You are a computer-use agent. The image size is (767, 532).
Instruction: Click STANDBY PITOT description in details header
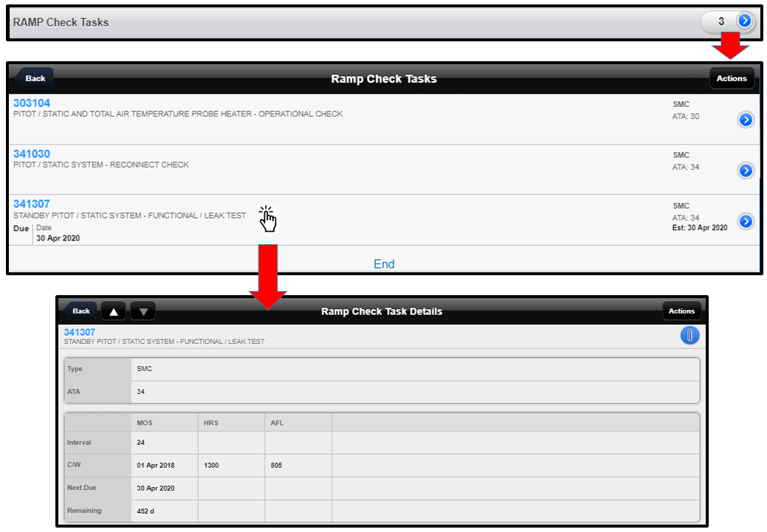164,342
